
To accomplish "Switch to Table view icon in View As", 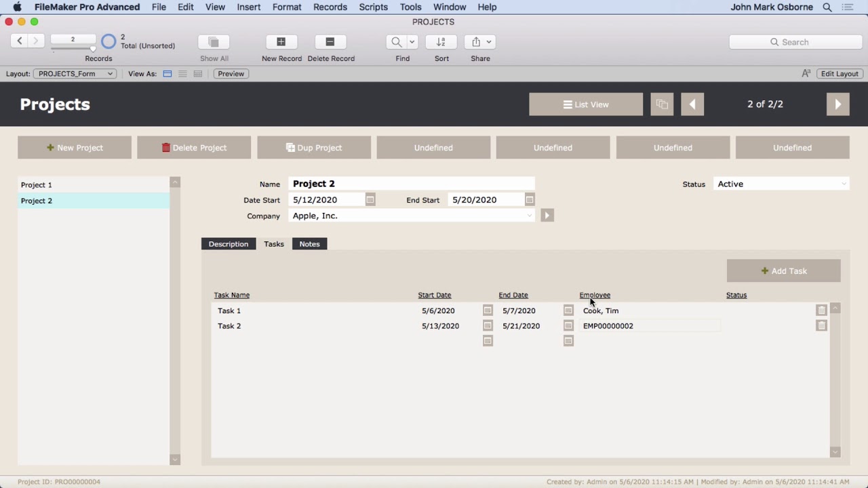I will tap(198, 73).
